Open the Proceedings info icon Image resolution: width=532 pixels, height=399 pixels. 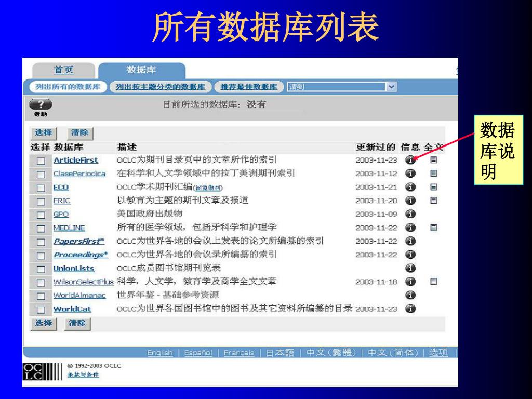click(x=410, y=255)
